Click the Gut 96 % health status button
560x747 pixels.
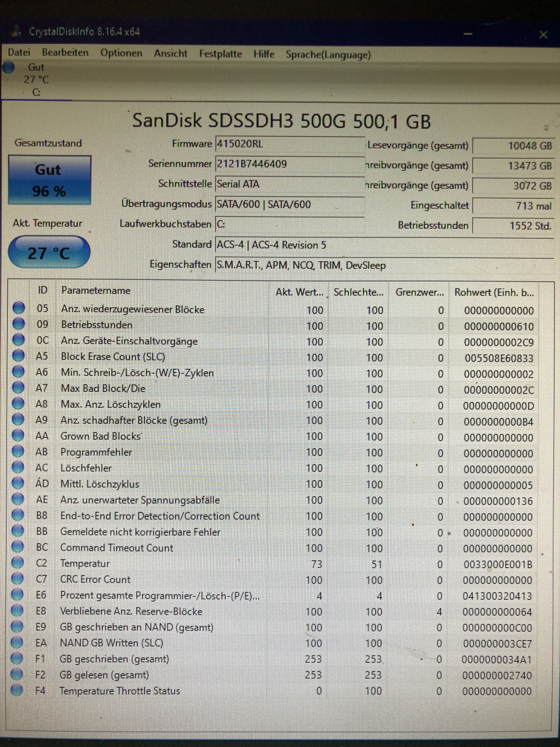pos(49,180)
